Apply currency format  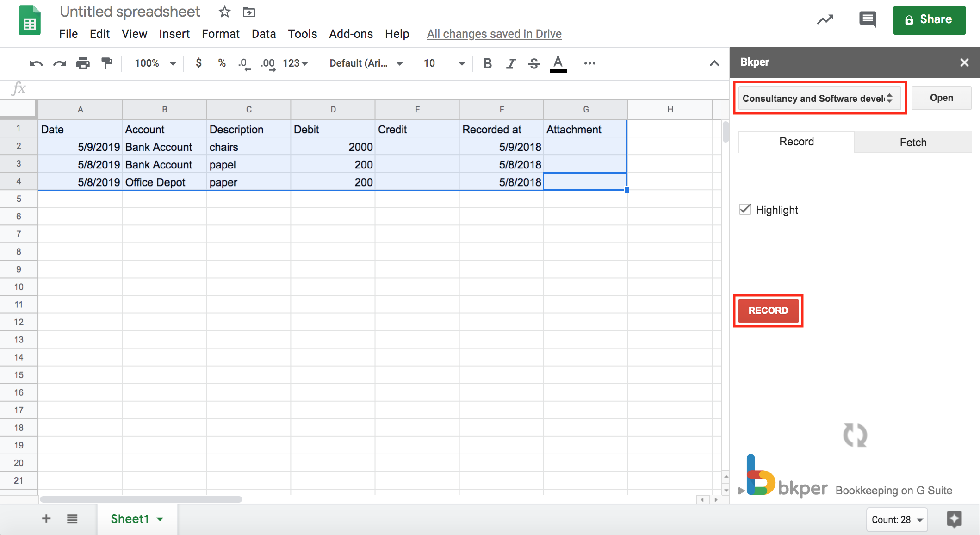[199, 63]
